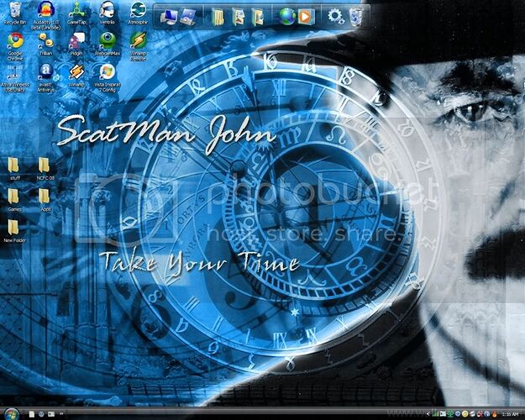Launch Ventrilo from the desktop
Viewport: 525px width, 420px height.
pos(108,11)
